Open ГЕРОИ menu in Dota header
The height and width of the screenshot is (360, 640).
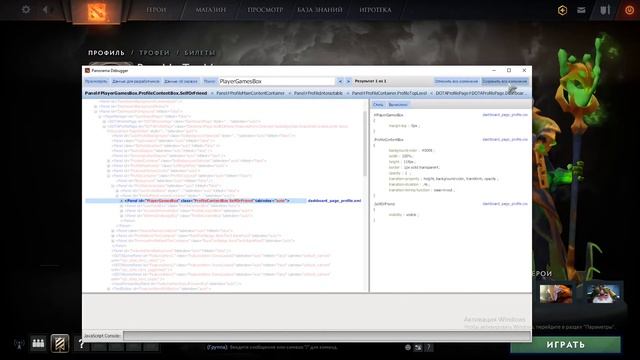click(x=156, y=10)
